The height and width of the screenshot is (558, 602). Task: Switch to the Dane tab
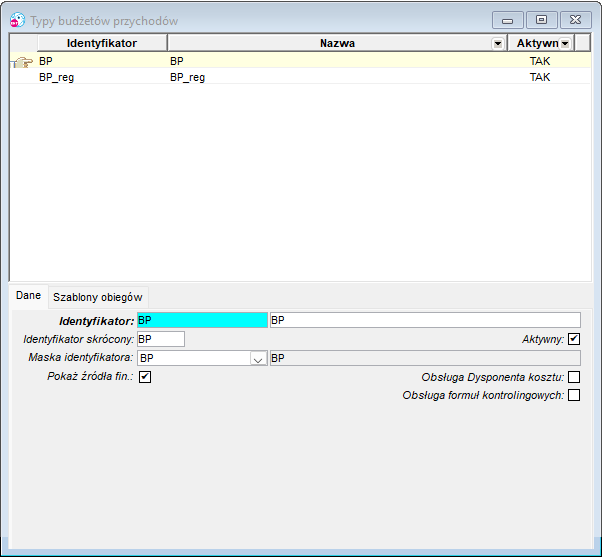pos(28,296)
